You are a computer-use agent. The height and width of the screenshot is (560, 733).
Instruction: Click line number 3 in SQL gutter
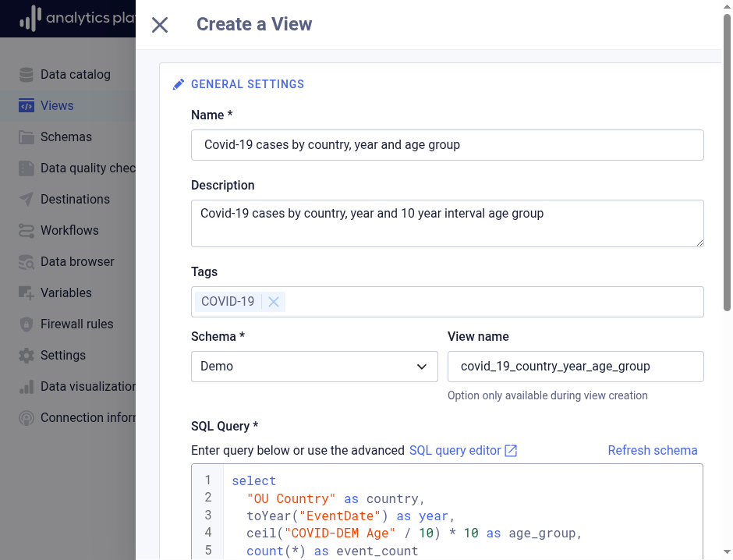(x=208, y=515)
